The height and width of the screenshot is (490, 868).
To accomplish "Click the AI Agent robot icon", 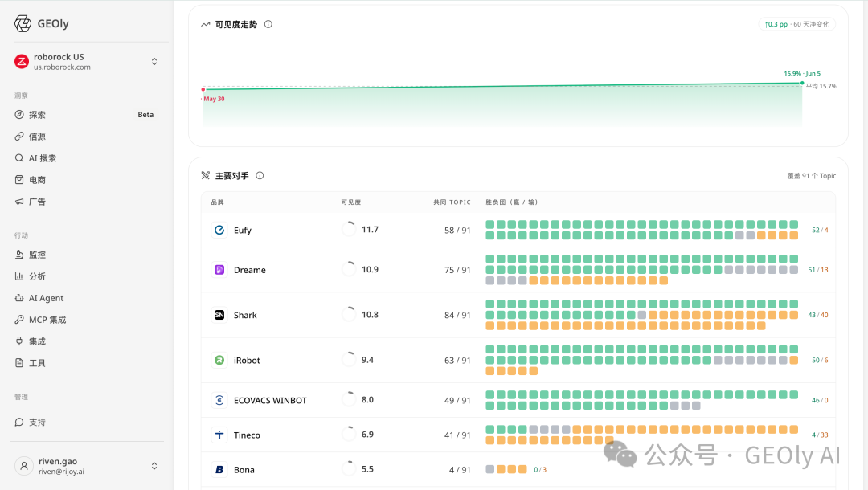I will [x=19, y=297].
